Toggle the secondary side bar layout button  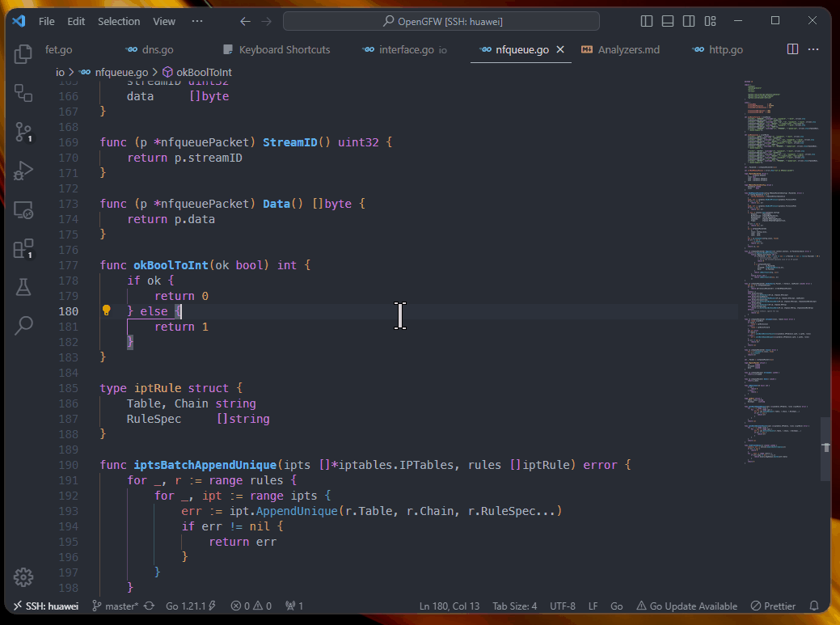[x=688, y=21]
